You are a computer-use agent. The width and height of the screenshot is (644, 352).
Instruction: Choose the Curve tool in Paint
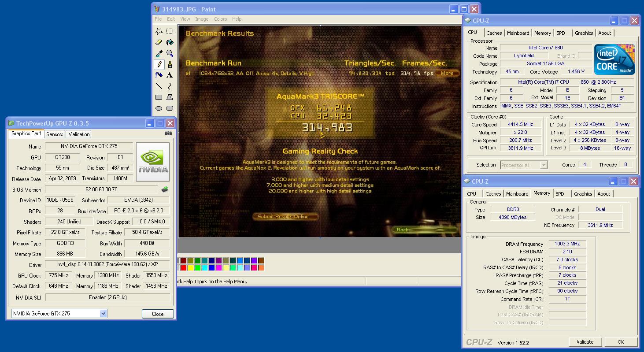tap(170, 86)
